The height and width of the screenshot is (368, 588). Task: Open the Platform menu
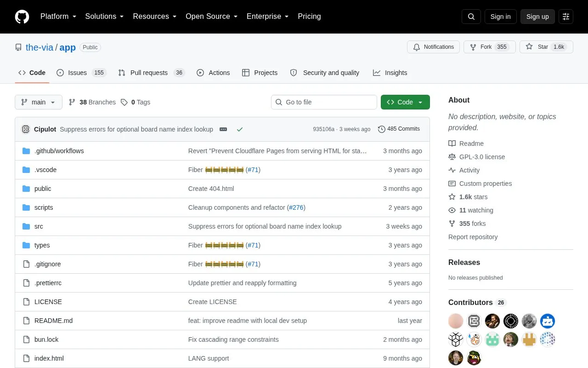click(58, 17)
